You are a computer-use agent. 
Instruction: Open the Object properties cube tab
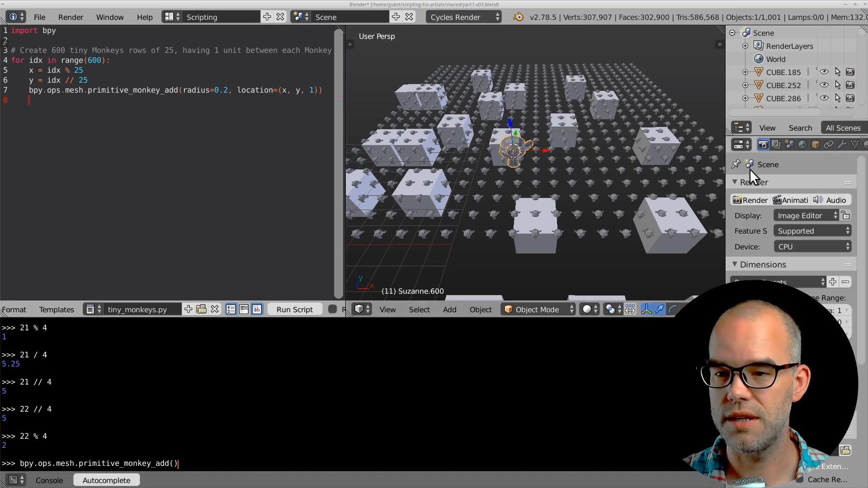coord(816,145)
